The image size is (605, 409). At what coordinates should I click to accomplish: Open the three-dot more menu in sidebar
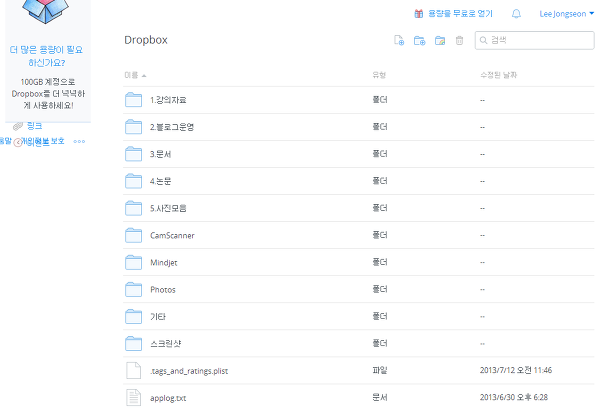point(79,142)
